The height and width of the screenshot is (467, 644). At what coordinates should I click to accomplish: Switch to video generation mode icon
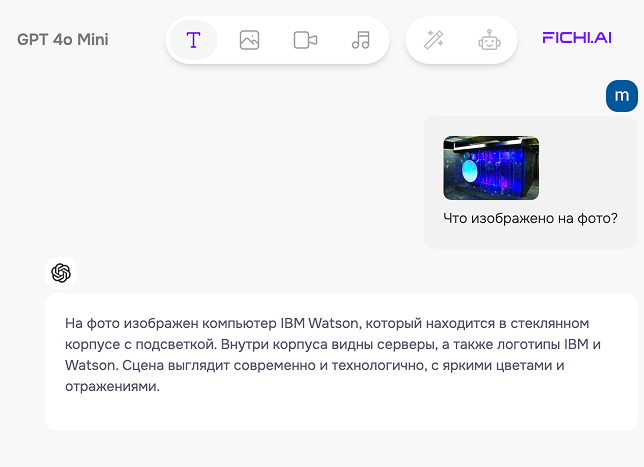click(305, 40)
